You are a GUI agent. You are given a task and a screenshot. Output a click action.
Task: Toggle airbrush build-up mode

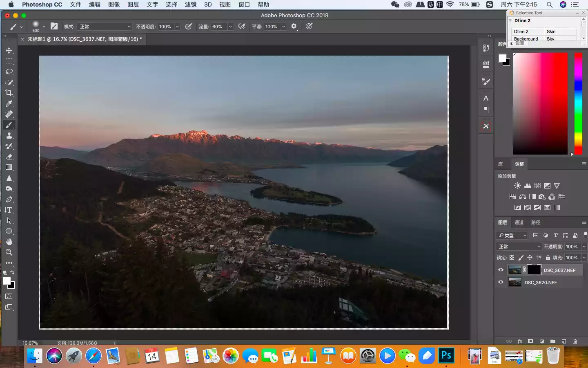[242, 27]
